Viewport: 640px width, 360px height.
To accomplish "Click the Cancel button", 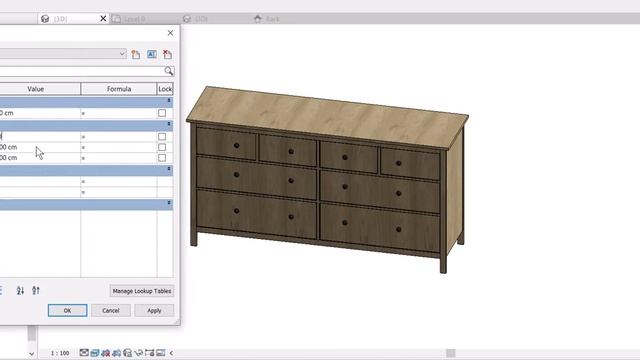I will click(x=111, y=311).
